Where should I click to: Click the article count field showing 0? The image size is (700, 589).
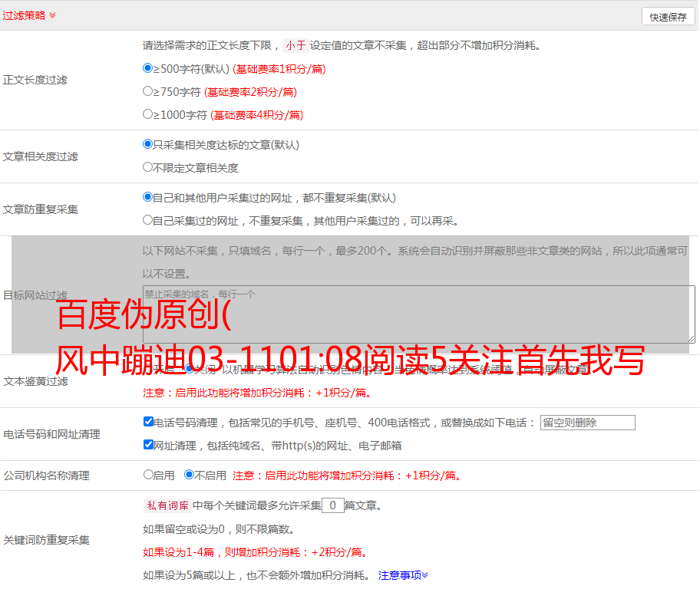[332, 505]
